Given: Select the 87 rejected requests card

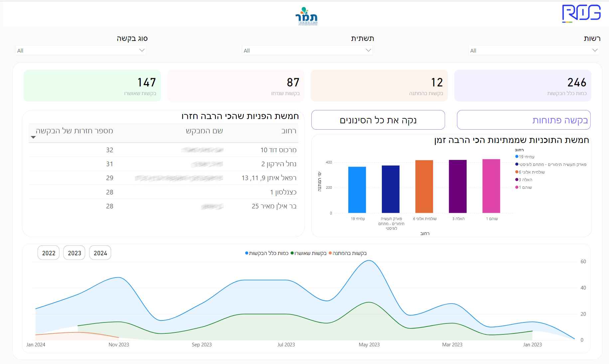Looking at the screenshot, I should click(236, 86).
